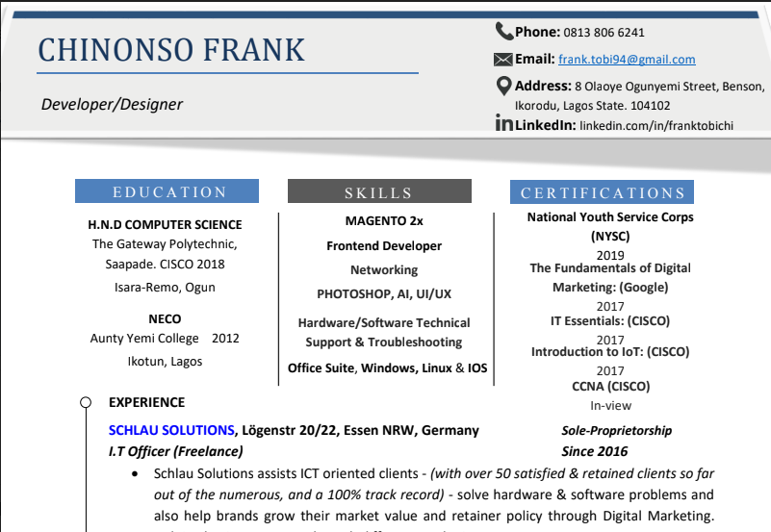Click Aunty Yemi College text
The width and height of the screenshot is (771, 532).
point(144,339)
